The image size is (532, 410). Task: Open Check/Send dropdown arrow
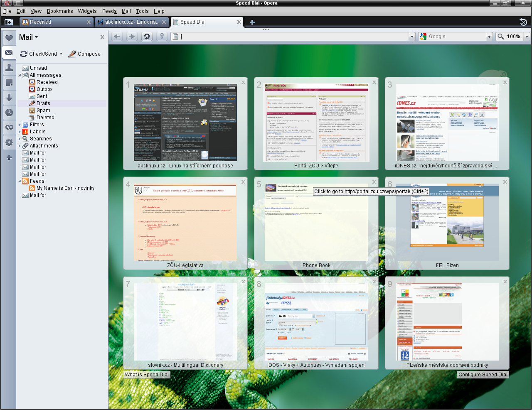[x=61, y=54]
